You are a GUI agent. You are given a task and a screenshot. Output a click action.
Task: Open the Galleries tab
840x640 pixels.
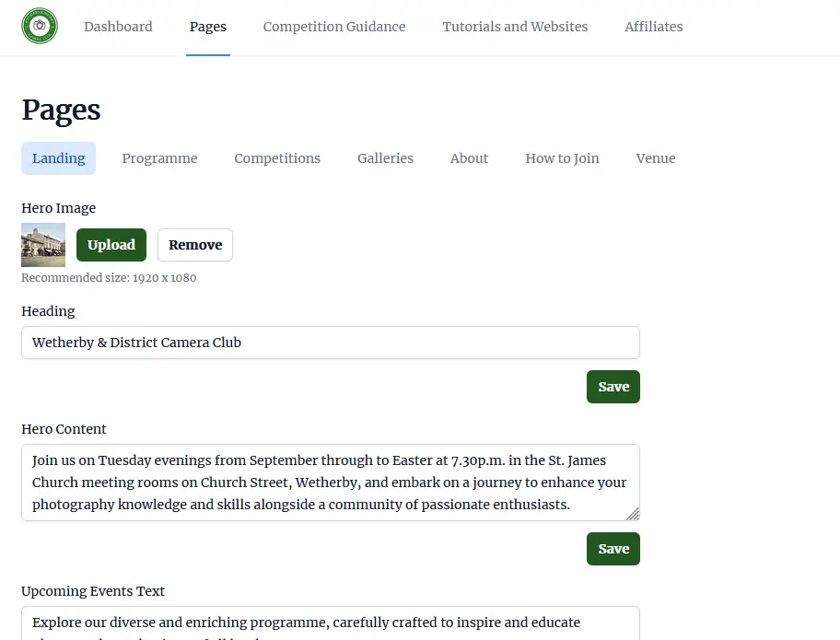385,158
